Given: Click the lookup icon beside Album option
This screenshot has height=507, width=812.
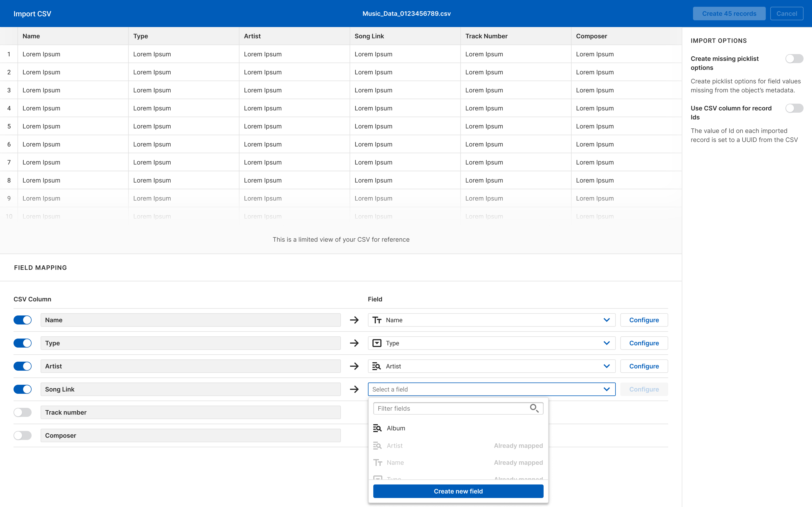Looking at the screenshot, I should (x=377, y=428).
